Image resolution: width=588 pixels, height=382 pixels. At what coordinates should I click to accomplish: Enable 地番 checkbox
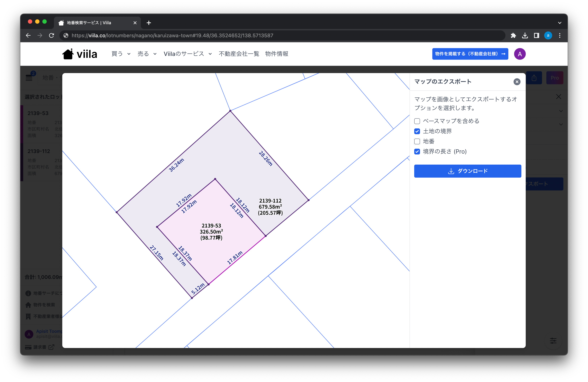pos(417,141)
